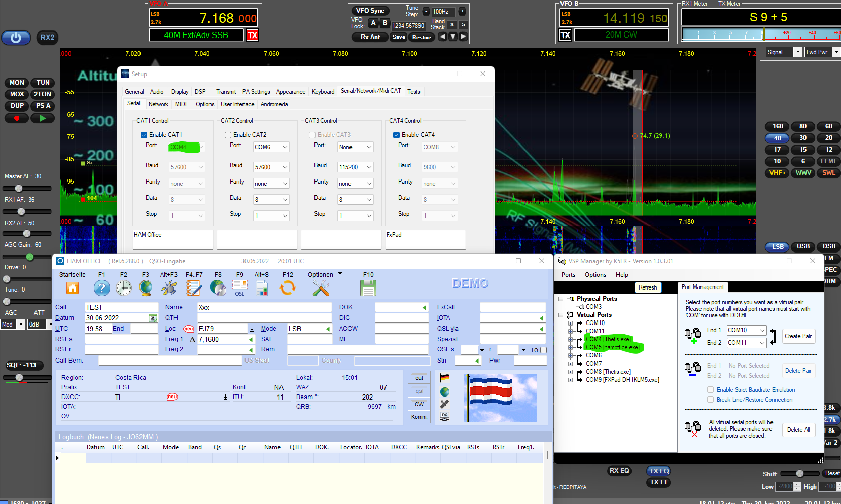Click the red record button
This screenshot has height=504, width=841.
17,118
